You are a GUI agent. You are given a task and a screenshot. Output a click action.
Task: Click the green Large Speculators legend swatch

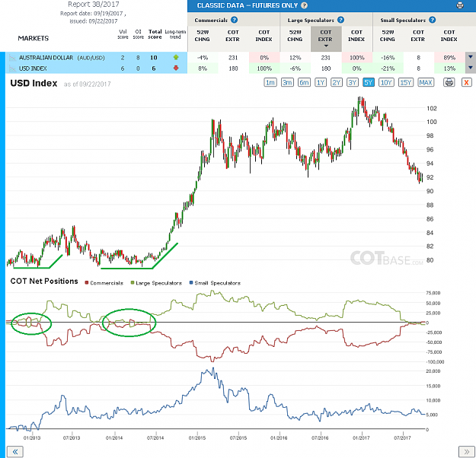[x=133, y=283]
